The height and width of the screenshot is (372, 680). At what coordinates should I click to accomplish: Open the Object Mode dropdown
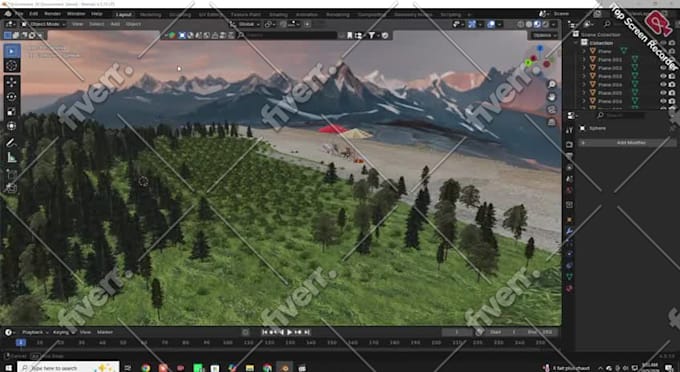point(43,24)
